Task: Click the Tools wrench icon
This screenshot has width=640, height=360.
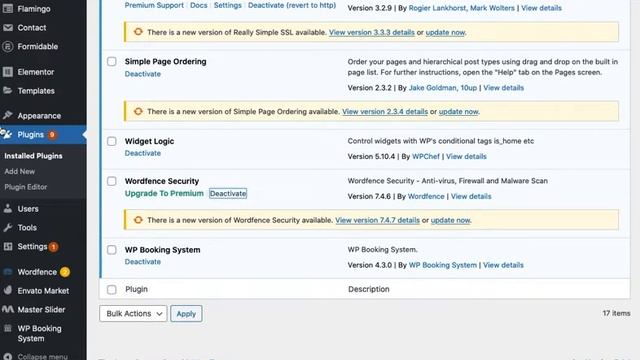Action: (8, 227)
